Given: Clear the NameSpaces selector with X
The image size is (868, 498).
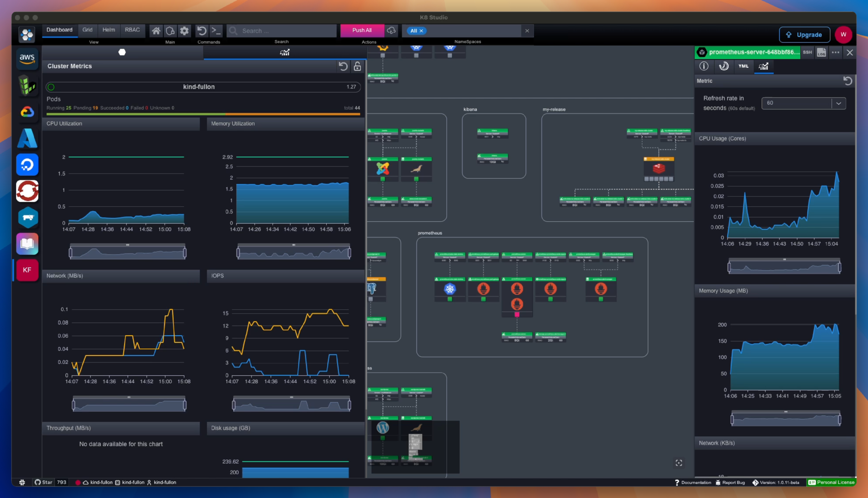Looking at the screenshot, I should click(x=527, y=31).
